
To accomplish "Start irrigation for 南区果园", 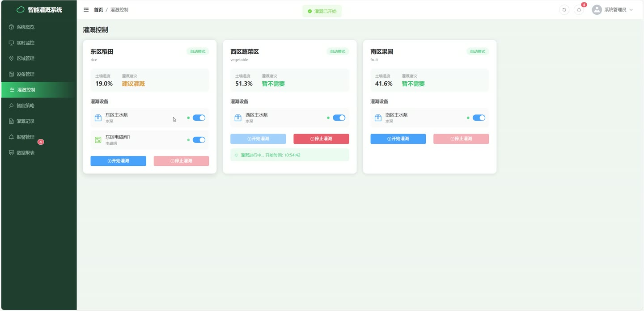I will [398, 139].
